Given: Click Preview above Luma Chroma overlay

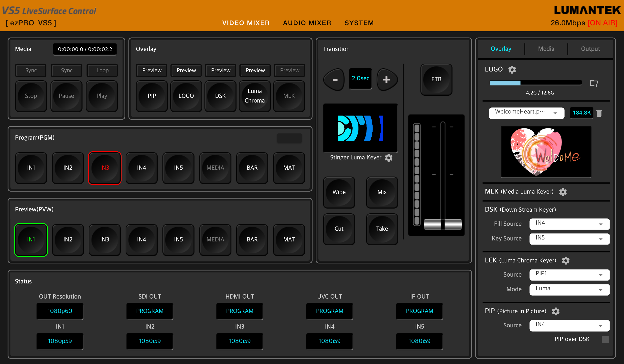Looking at the screenshot, I should point(255,70).
